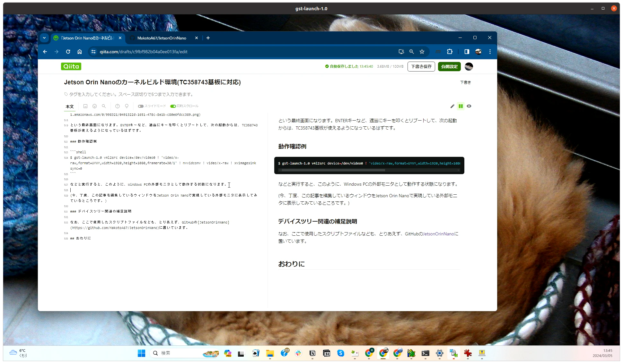This screenshot has width=623, height=364.
Task: Open the 公開設定 button
Action: pos(449,66)
